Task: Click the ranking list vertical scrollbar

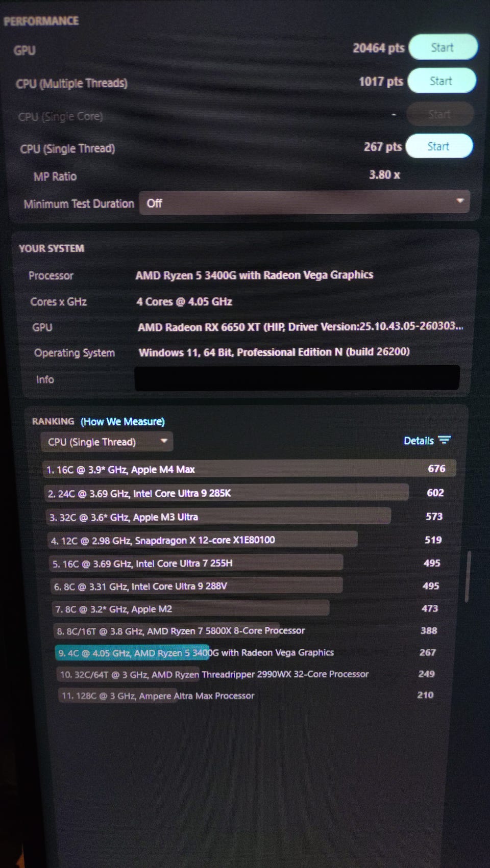Action: click(468, 576)
